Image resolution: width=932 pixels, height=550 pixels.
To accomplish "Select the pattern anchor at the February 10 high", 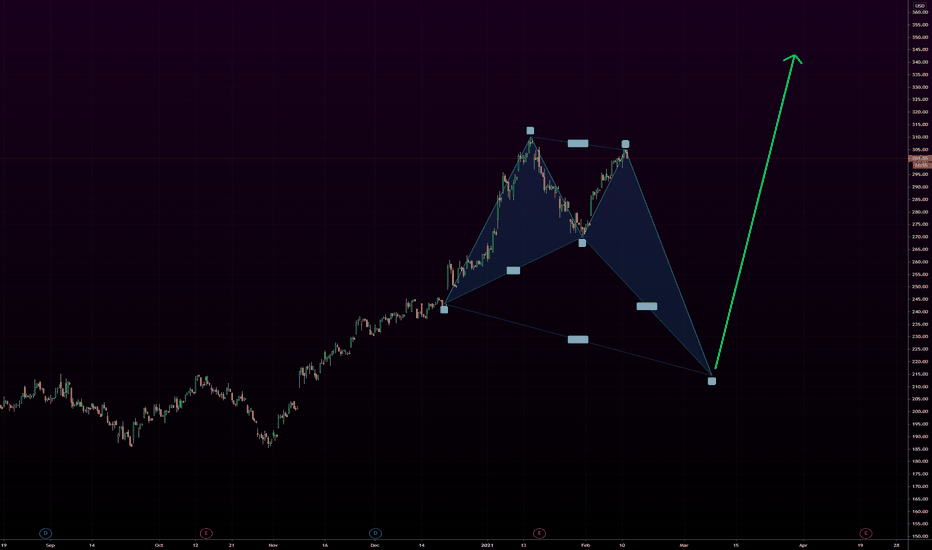I will (625, 144).
